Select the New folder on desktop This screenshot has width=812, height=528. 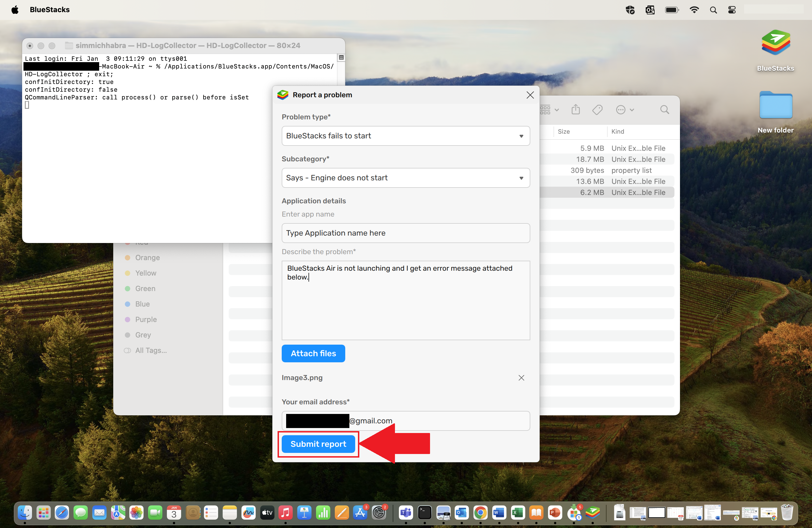pos(776,105)
